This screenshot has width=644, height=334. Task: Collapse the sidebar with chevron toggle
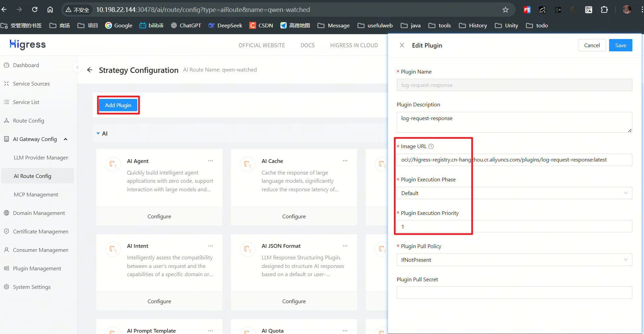point(77,67)
